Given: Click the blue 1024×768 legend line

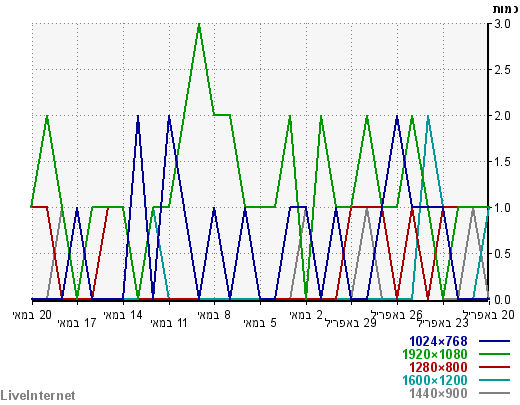Looking at the screenshot, I should 495,341.
